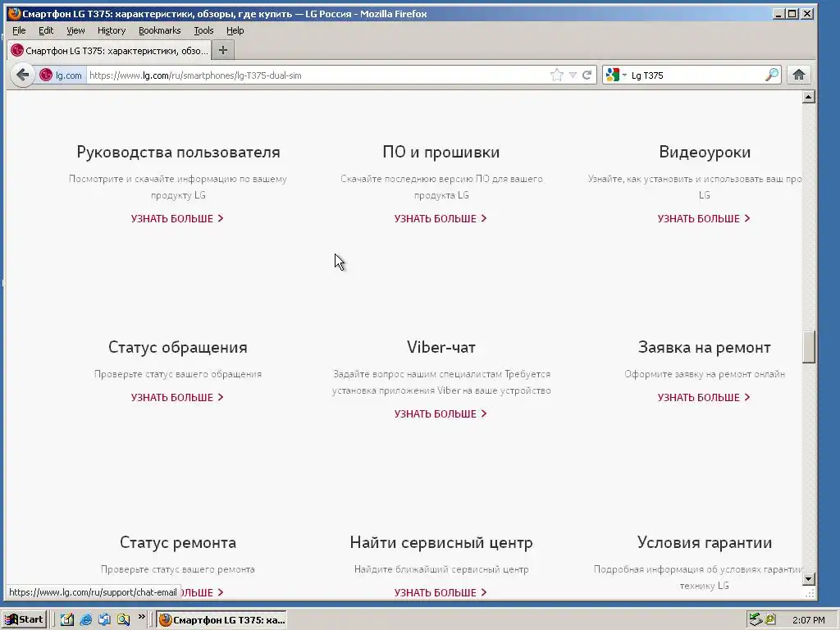Open the Help menu
Viewport: 840px width, 630px height.
[235, 30]
